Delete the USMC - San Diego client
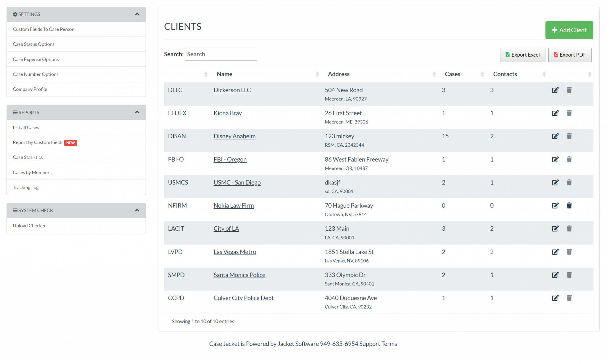This screenshot has height=364, width=607. (569, 182)
